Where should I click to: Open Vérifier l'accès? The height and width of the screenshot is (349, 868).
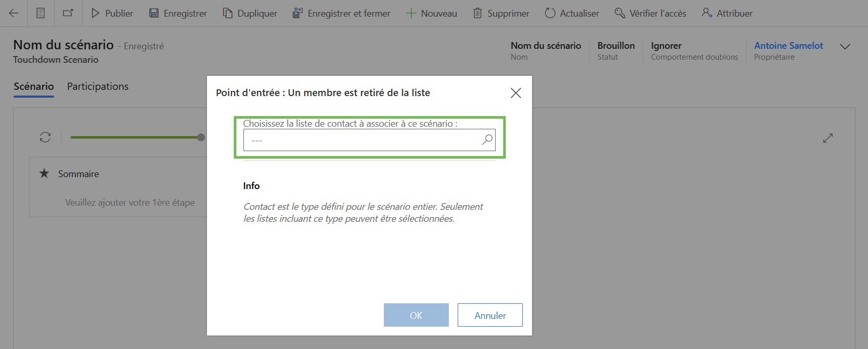tap(650, 14)
